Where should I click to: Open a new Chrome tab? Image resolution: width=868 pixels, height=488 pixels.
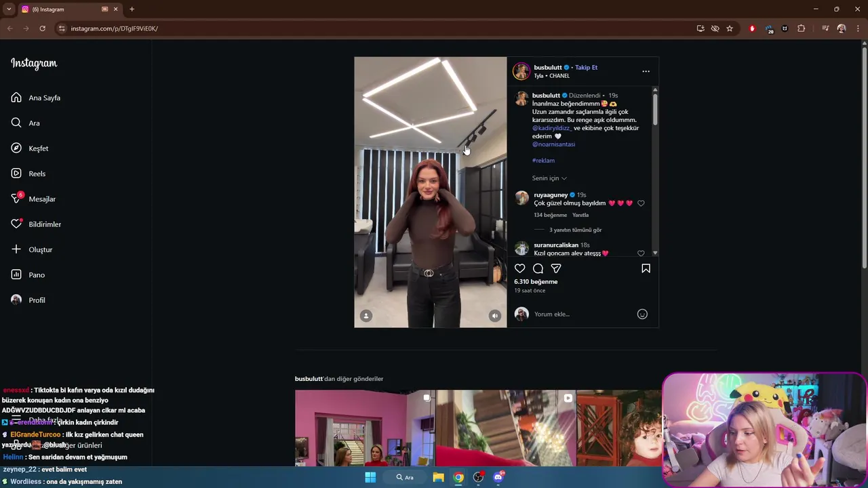132,9
